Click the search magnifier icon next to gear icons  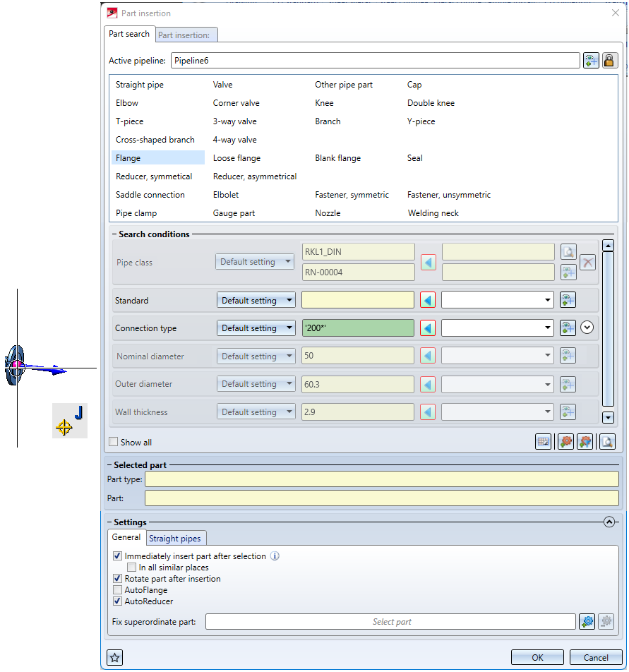point(608,441)
